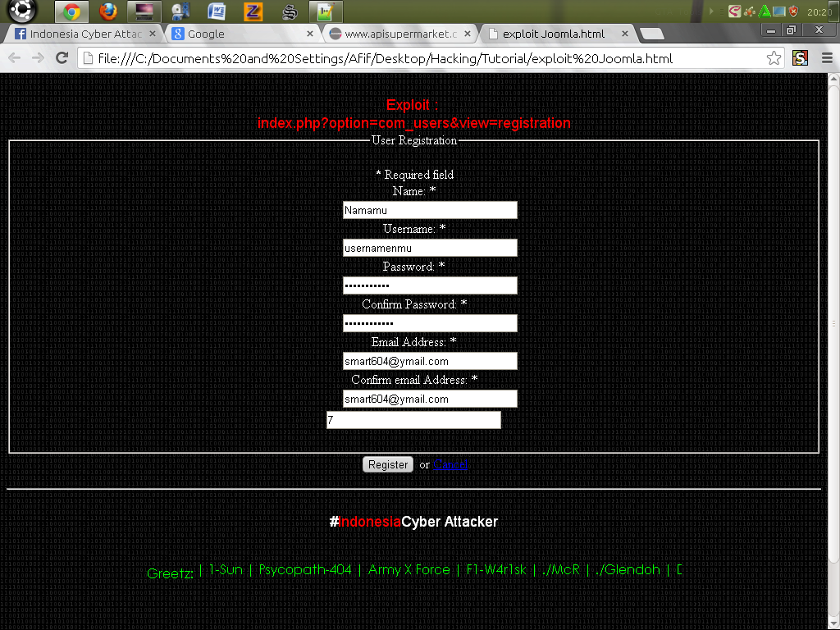Screen dimensions: 840x630
Task: Open the Ubuntu-style start orb
Action: point(21,10)
